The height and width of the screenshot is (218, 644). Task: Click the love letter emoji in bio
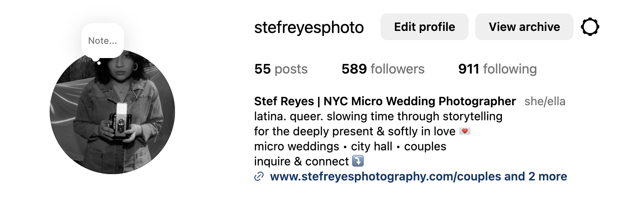pos(465,131)
